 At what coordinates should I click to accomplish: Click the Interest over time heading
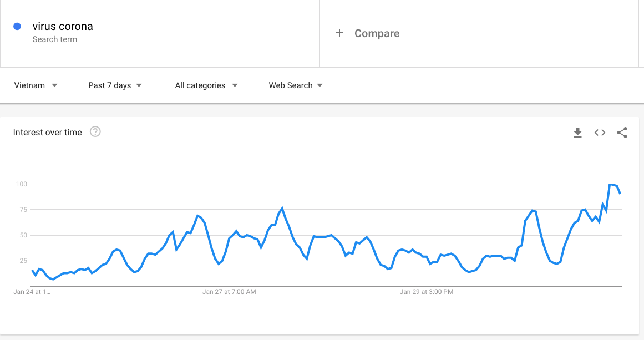[x=47, y=132]
